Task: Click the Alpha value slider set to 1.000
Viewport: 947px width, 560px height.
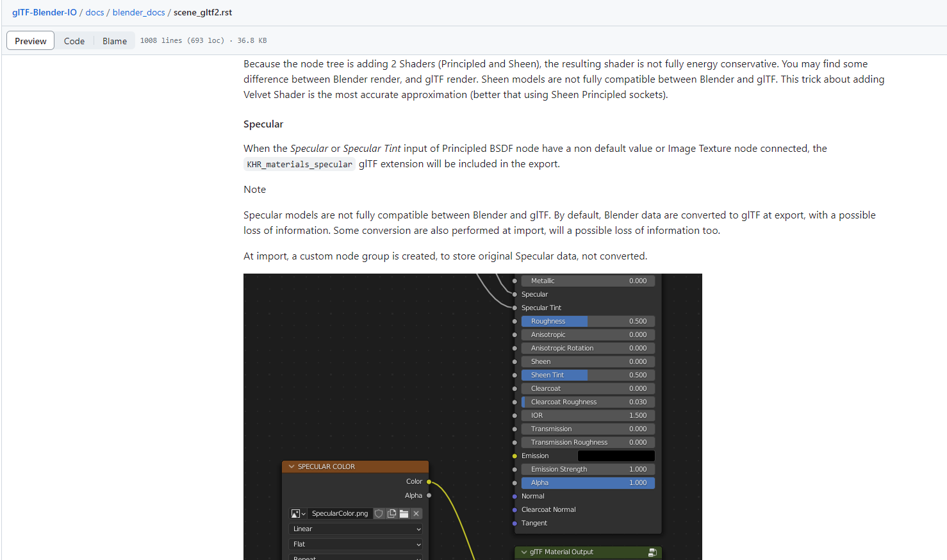Action: [x=588, y=482]
